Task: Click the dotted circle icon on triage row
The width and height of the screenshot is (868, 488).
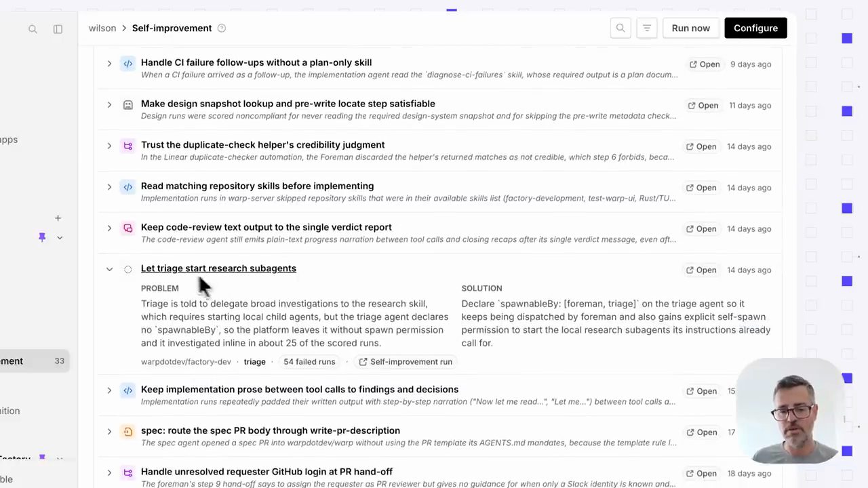Action: pyautogui.click(x=127, y=270)
